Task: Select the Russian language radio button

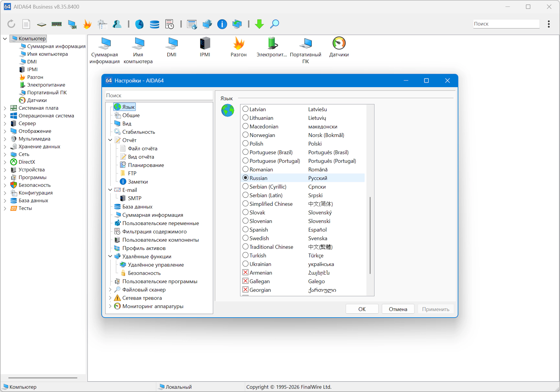Action: click(245, 178)
